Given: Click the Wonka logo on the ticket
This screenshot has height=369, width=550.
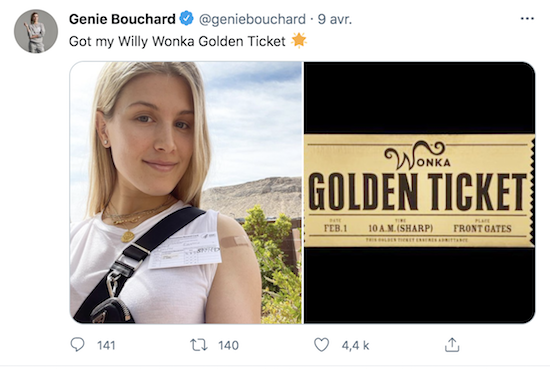Looking at the screenshot, I should point(417,155).
